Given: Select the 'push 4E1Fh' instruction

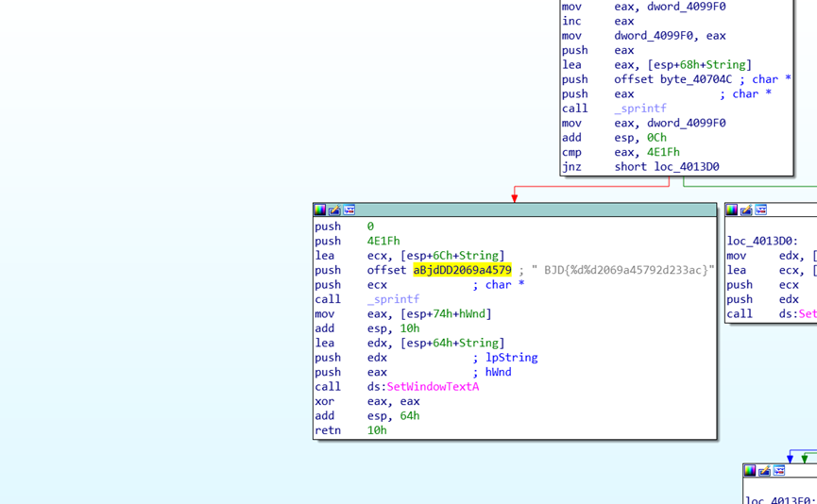Looking at the screenshot, I should click(357, 241).
